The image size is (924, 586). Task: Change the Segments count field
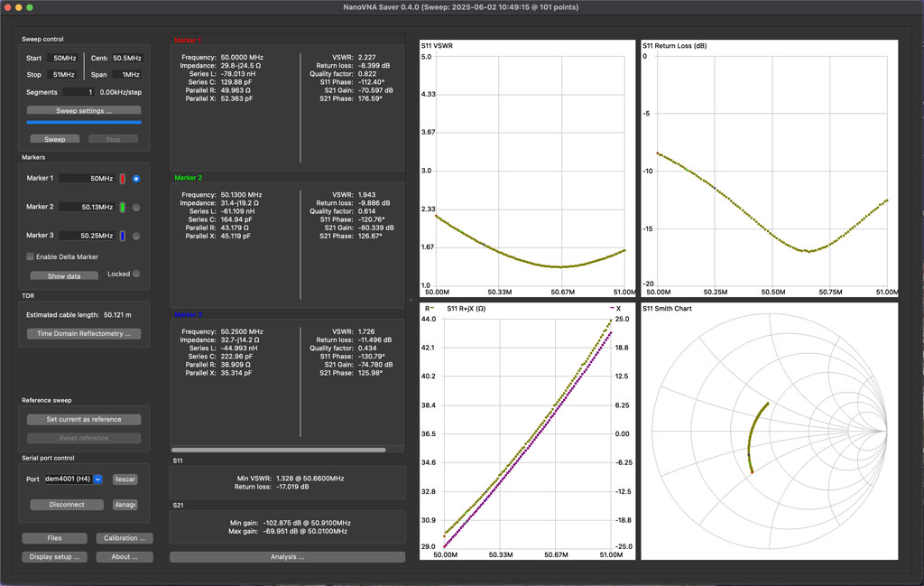79,92
